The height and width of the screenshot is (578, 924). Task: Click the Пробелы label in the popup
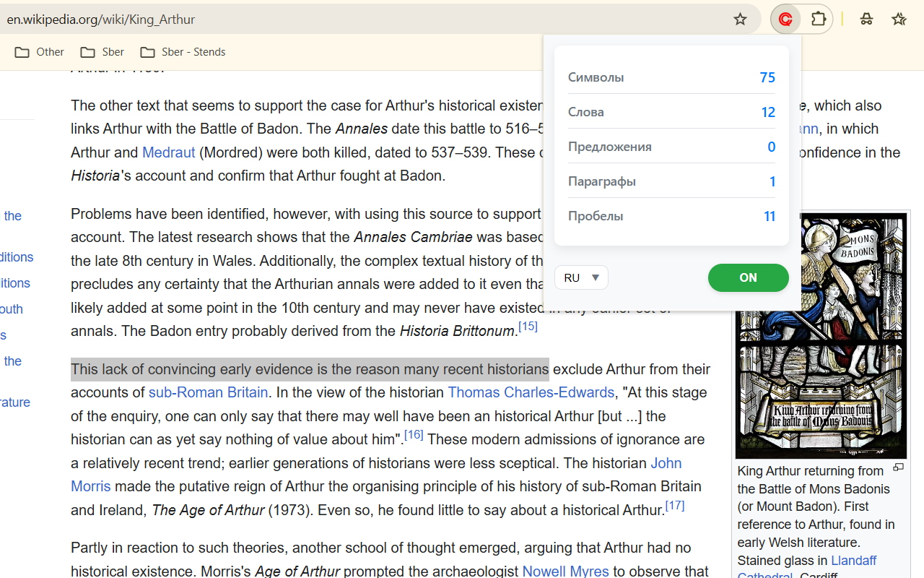[596, 216]
